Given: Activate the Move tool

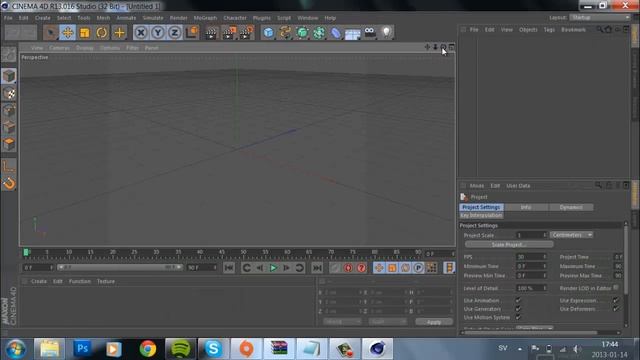Looking at the screenshot, I should pos(68,32).
